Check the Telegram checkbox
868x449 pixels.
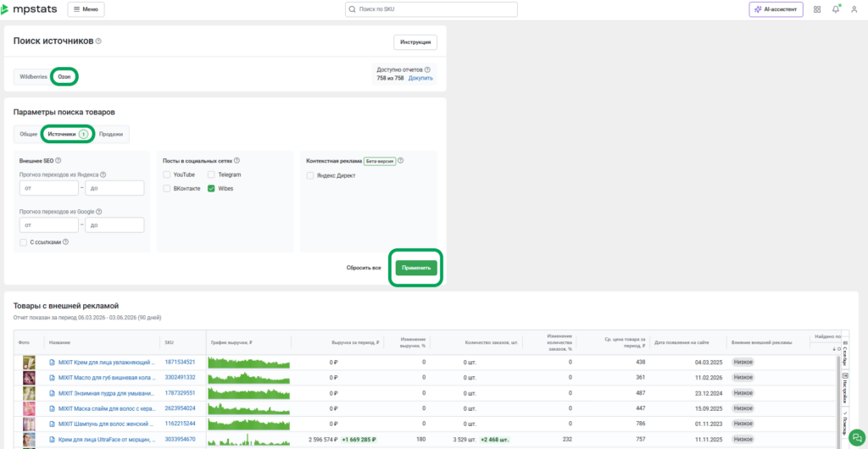coord(211,175)
